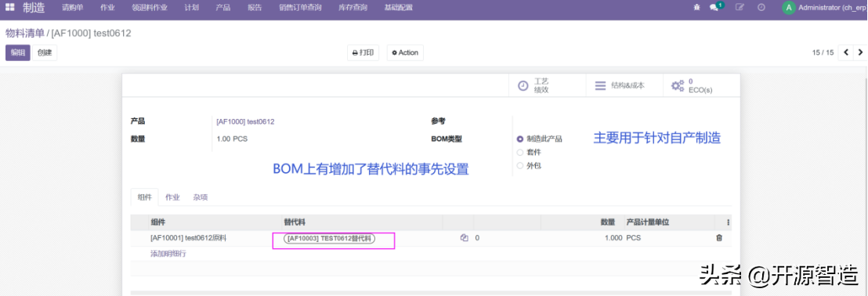Click the 物料清单 breadcrumb link
This screenshot has width=868, height=296.
pyautogui.click(x=25, y=33)
